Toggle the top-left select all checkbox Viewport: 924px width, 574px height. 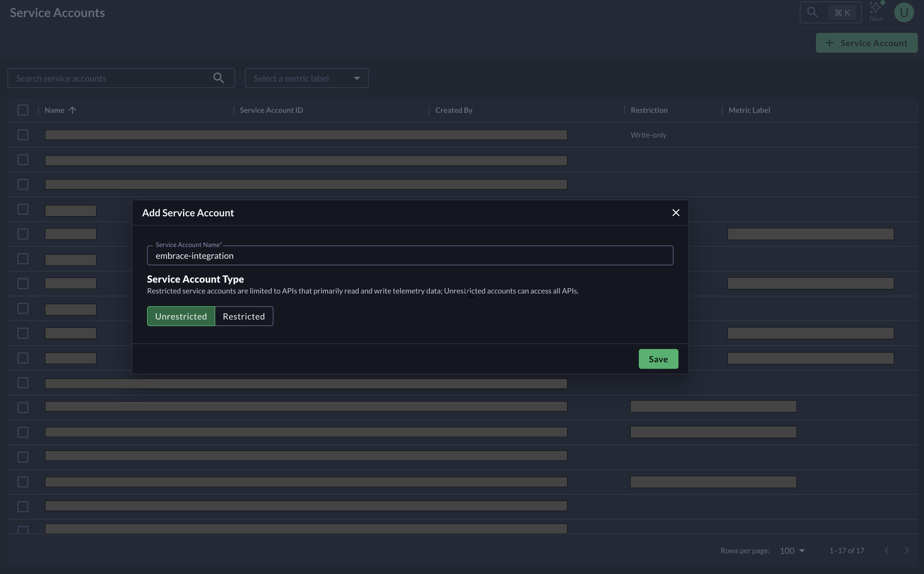click(23, 110)
